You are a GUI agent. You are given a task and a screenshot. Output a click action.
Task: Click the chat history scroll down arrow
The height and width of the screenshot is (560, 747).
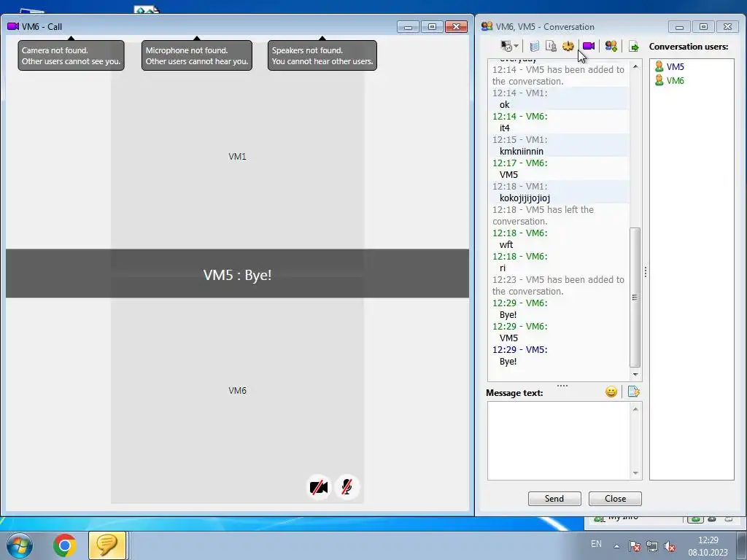(635, 375)
